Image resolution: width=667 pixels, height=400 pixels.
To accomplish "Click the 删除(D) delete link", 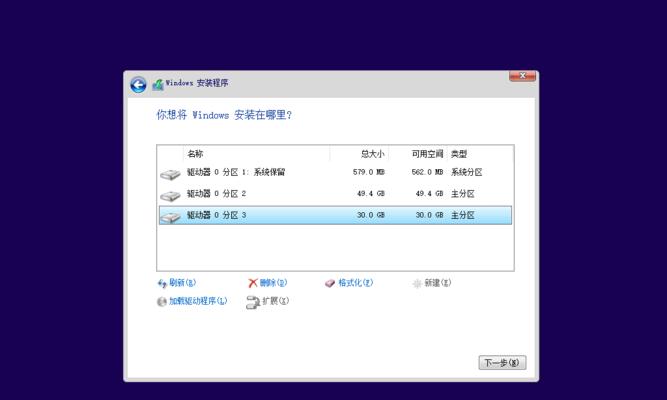I will pyautogui.click(x=273, y=283).
